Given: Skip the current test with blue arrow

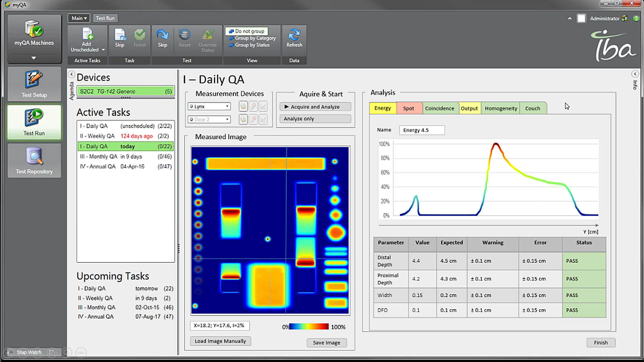Looking at the screenshot, I should 162,35.
